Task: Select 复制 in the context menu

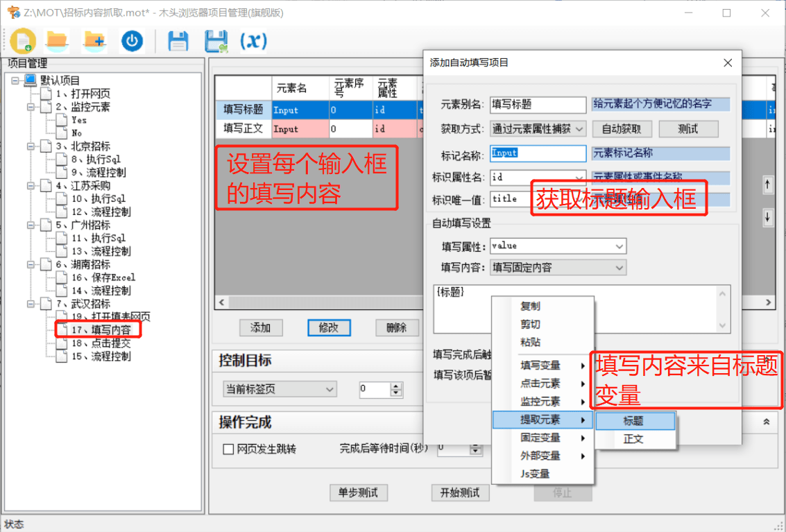Action: click(x=530, y=307)
